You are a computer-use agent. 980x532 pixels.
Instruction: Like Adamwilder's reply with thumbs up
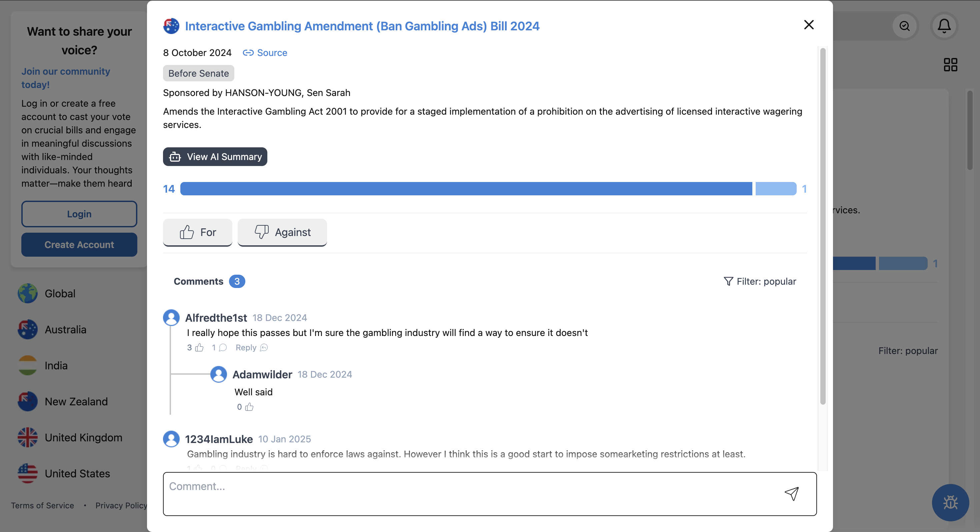coord(249,407)
